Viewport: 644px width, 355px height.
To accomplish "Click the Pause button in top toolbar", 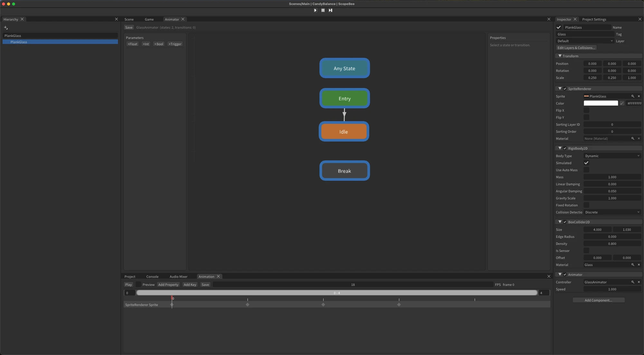I will click(323, 10).
